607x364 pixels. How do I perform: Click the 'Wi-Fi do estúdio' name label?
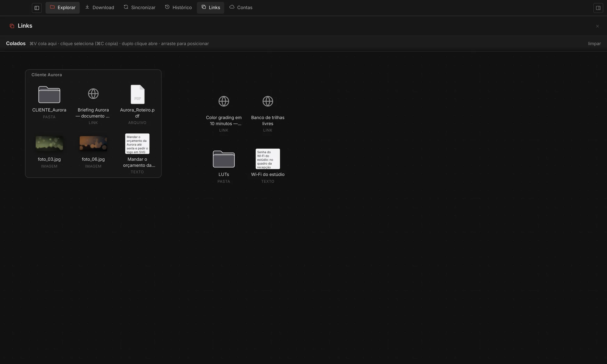click(268, 175)
